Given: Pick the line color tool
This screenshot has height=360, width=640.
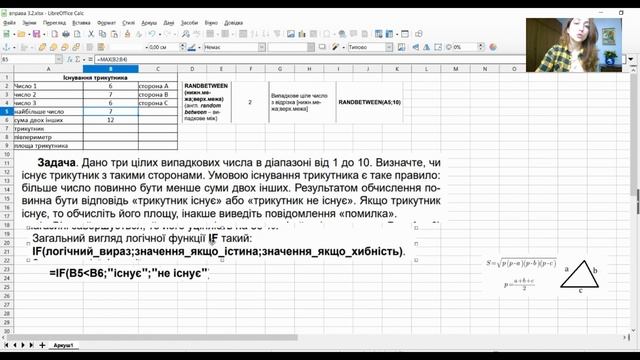Looking at the screenshot, I should tap(191, 47).
